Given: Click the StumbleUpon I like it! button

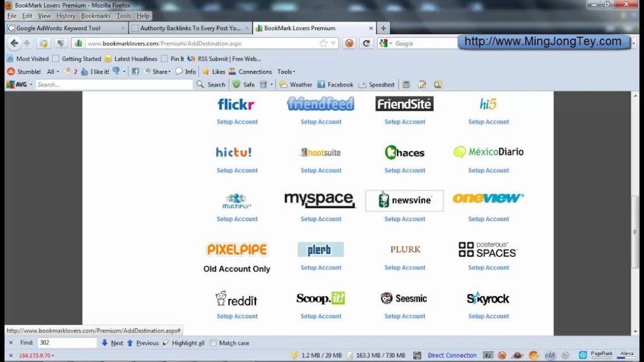Looking at the screenshot, I should pyautogui.click(x=95, y=72).
